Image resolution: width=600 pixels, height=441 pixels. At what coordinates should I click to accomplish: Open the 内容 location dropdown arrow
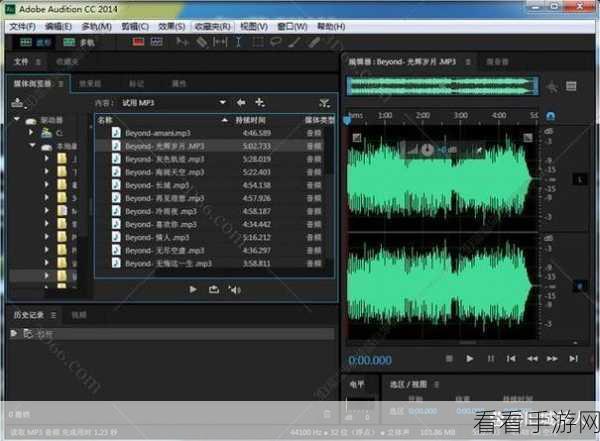[x=222, y=103]
